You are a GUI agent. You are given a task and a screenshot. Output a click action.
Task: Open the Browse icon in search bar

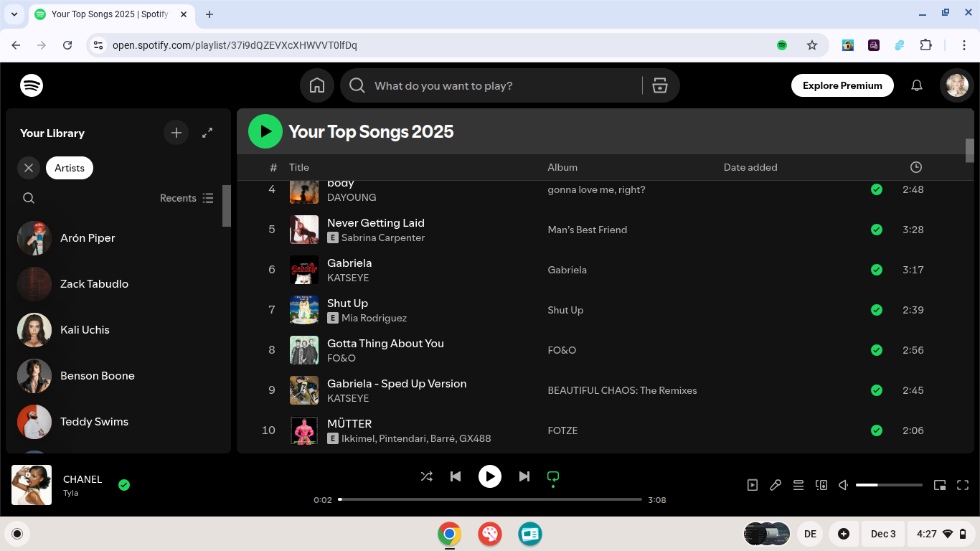[x=660, y=85]
